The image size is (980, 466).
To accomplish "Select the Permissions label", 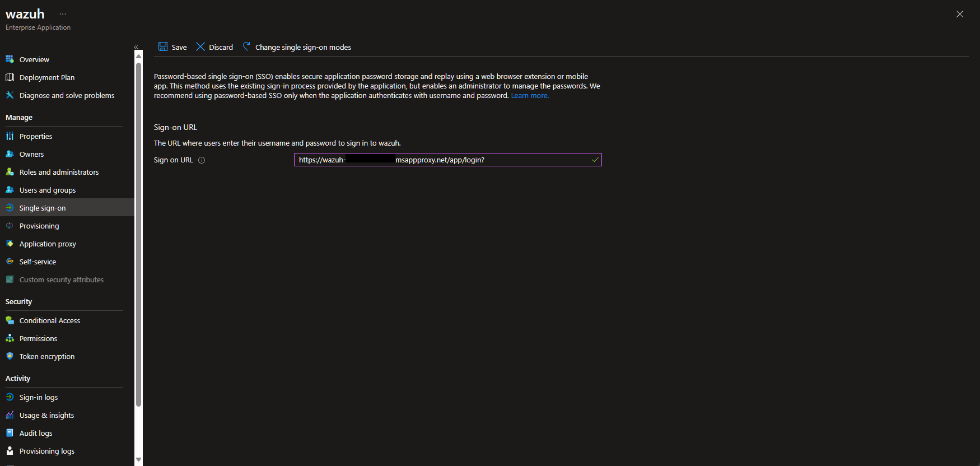I will [38, 338].
